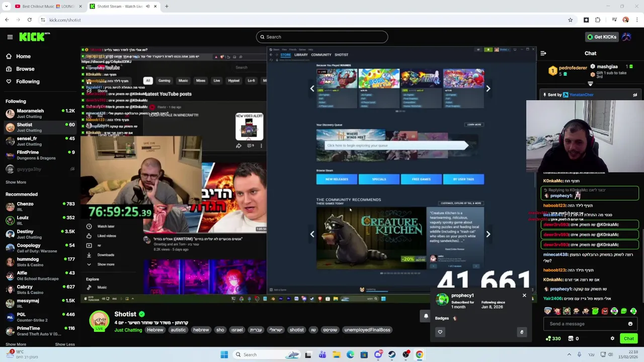Viewport: 644px width, 362px height.
Task: Click next arrow on Community Recommends carousel
Action: [488, 234]
